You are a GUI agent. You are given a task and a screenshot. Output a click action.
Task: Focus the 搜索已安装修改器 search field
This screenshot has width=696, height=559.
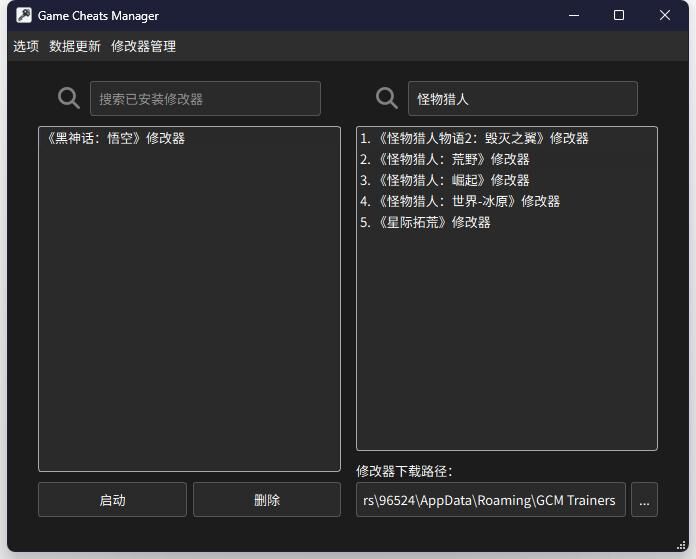click(x=205, y=99)
